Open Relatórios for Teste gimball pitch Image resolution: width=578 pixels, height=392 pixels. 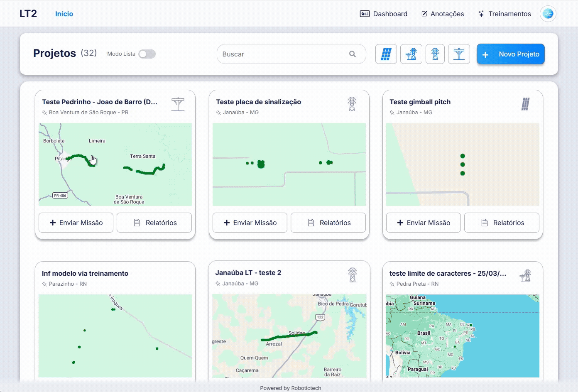502,223
